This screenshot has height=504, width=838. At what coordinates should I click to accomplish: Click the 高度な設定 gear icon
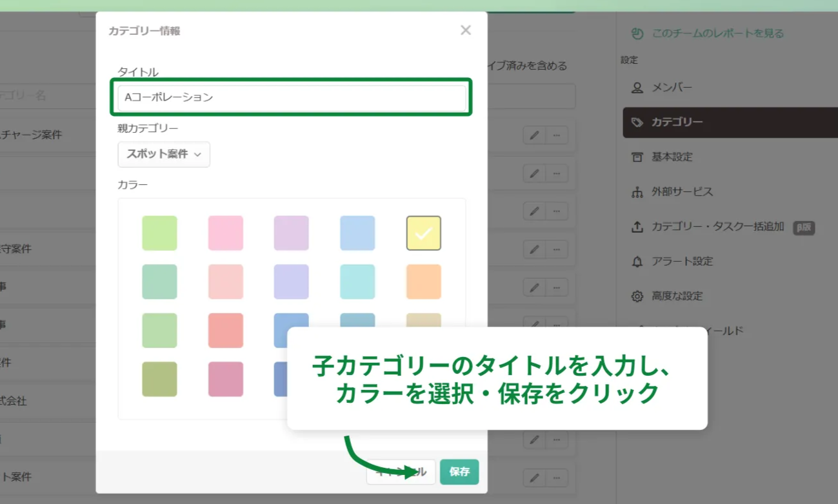coord(637,296)
